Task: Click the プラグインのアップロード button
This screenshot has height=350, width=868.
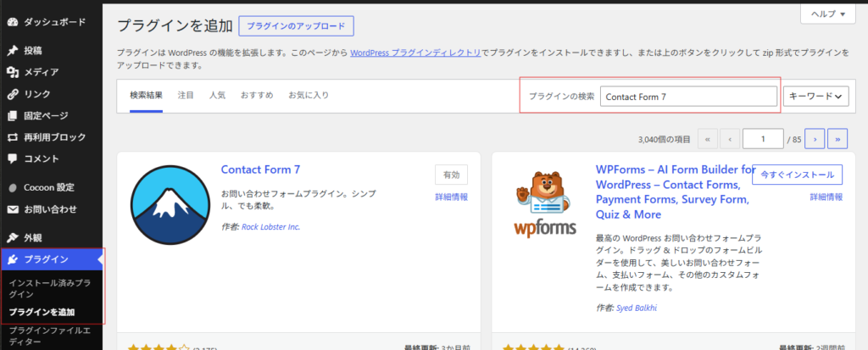Action: click(296, 26)
